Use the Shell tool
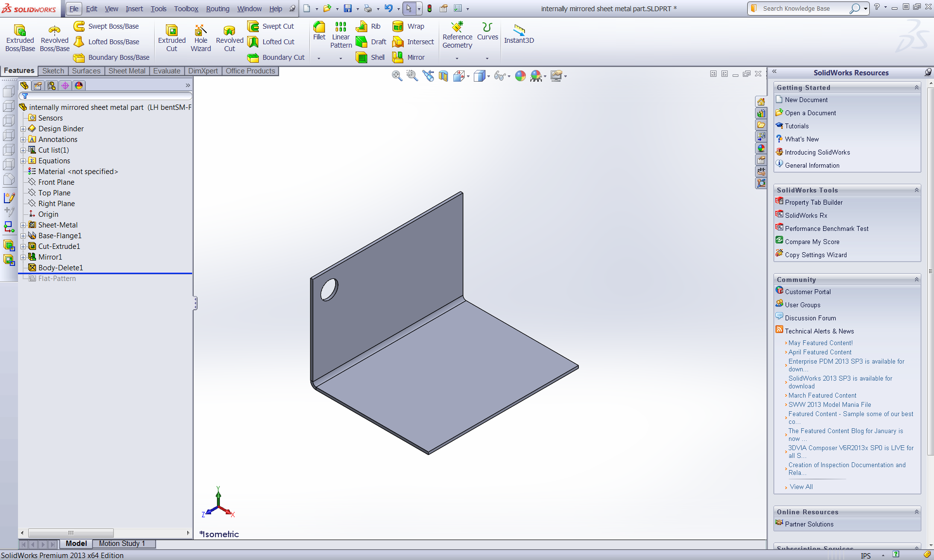Image resolution: width=934 pixels, height=560 pixels. [370, 57]
